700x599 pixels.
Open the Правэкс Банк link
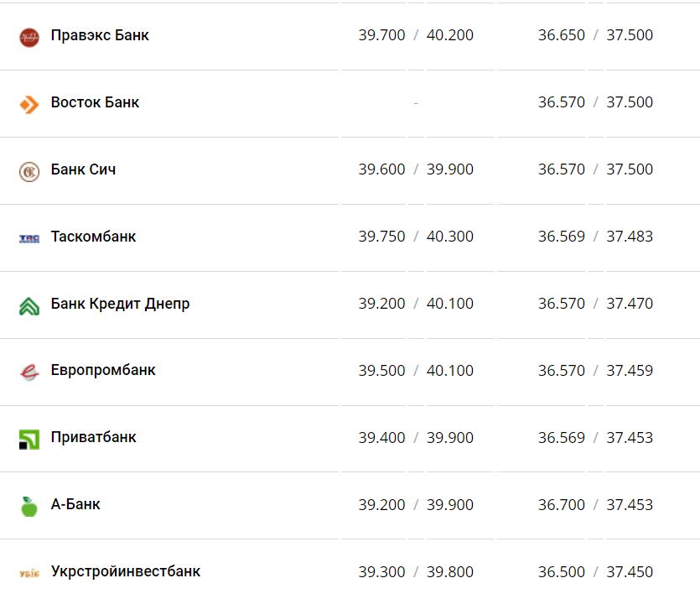click(x=100, y=35)
